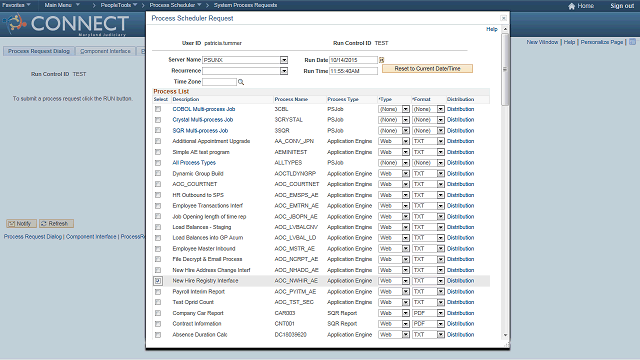
Task: Select the Payroll Interim Report checkbox
Action: 158,291
